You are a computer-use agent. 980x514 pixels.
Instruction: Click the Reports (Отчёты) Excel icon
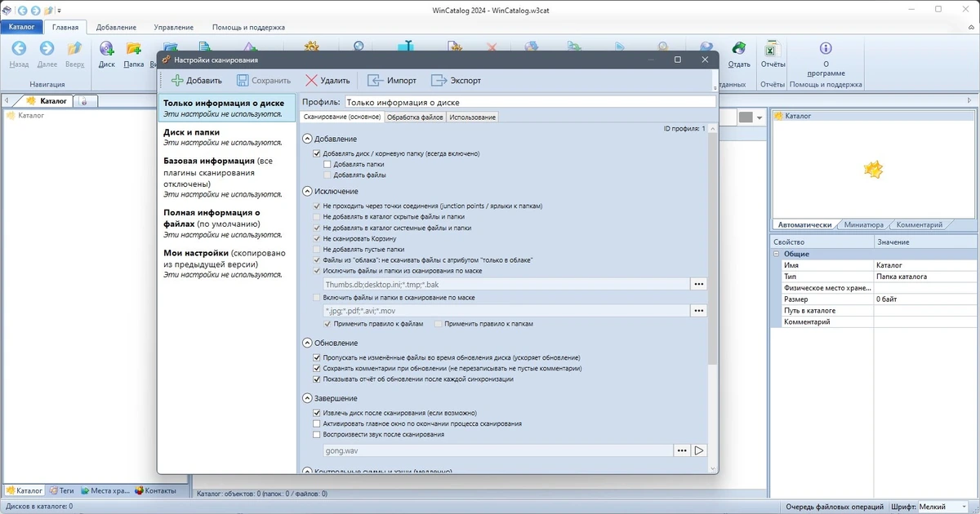coord(772,49)
